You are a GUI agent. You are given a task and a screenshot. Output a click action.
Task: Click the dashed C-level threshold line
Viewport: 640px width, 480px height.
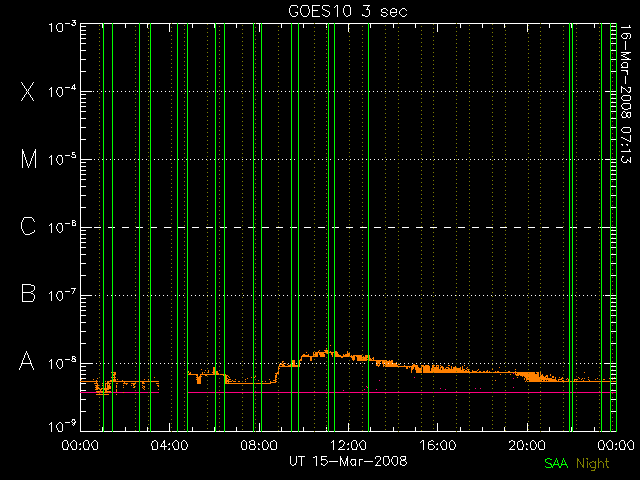pyautogui.click(x=348, y=227)
